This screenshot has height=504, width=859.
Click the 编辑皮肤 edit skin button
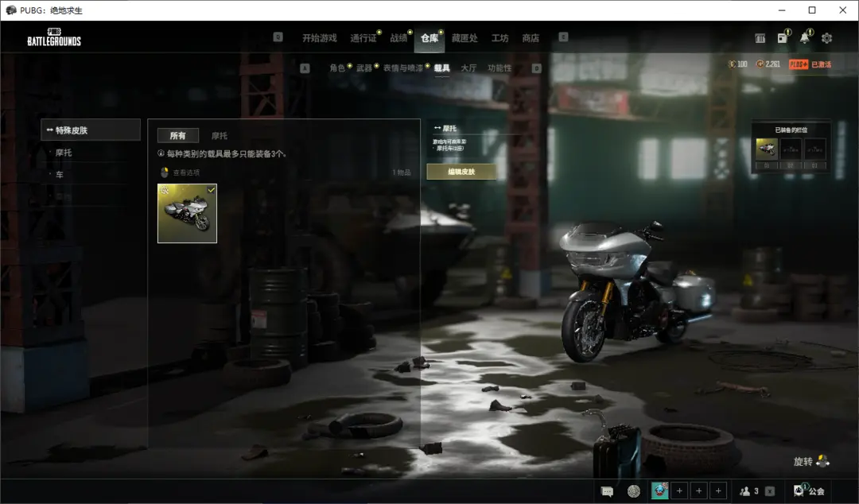[x=461, y=172]
